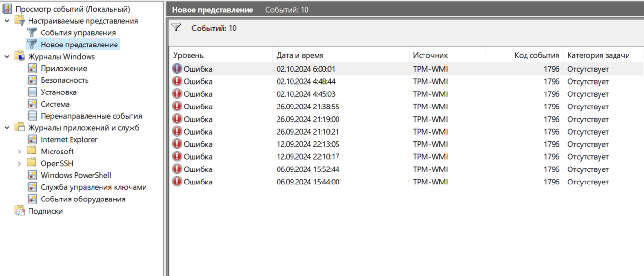Click the funnel filter icon above event list

176,28
